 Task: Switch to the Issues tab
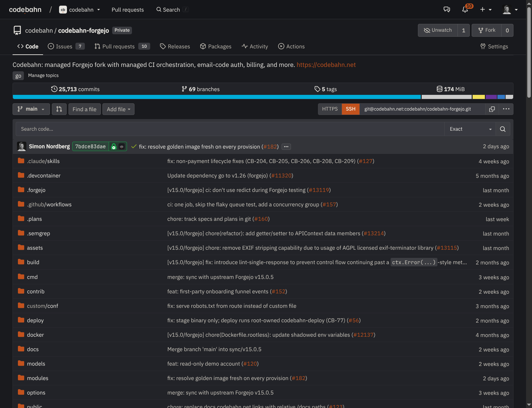pos(66,46)
